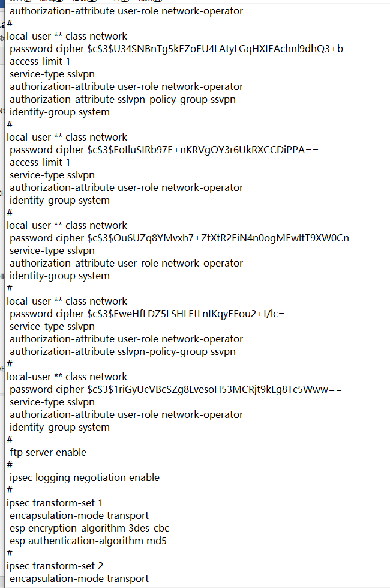Click the "ftp server enable" line

[48, 452]
